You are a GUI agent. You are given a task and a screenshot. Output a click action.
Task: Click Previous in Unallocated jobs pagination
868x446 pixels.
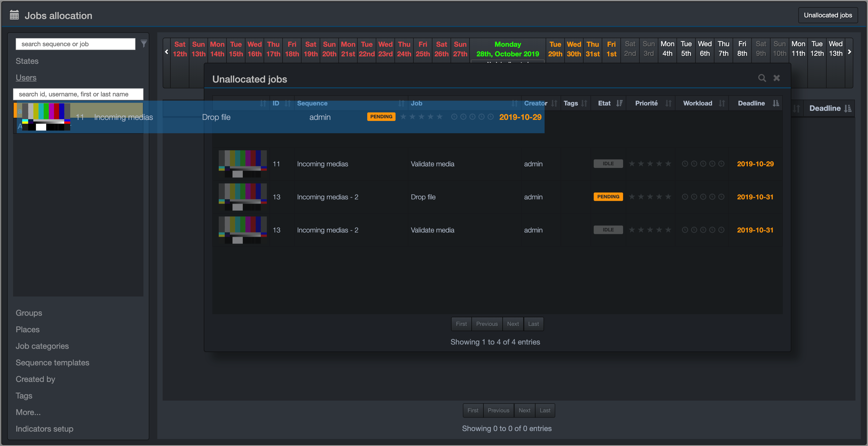[x=487, y=324]
